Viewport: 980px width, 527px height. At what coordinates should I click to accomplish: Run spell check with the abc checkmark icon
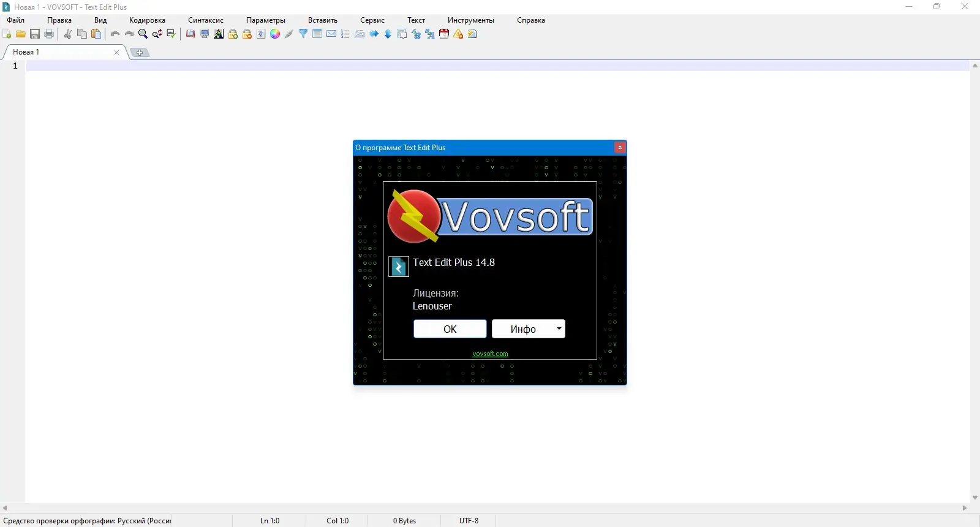(171, 34)
